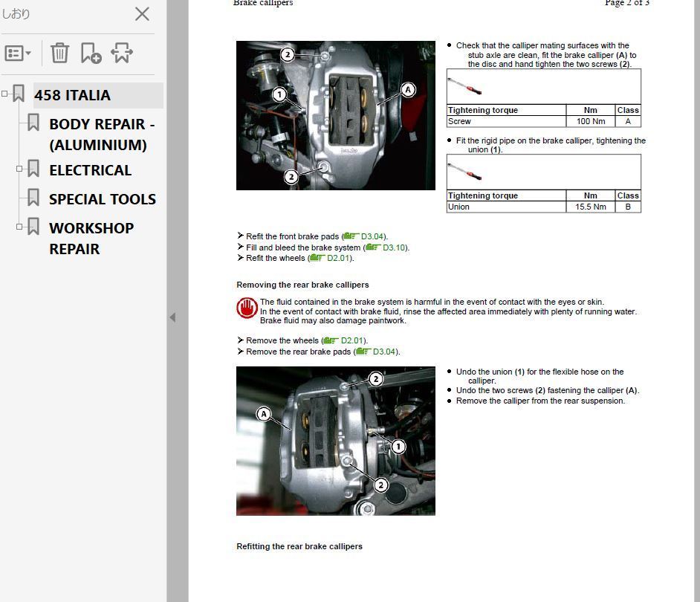The image size is (700, 602).
Task: Click the brake fluid harmful warning sentence
Action: 432,302
